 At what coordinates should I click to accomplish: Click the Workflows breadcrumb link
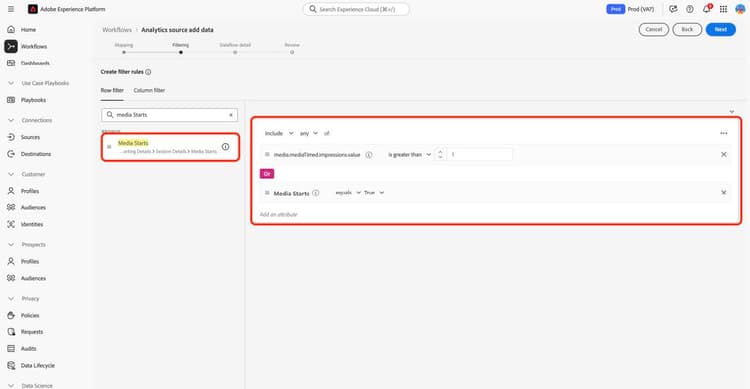pyautogui.click(x=117, y=30)
